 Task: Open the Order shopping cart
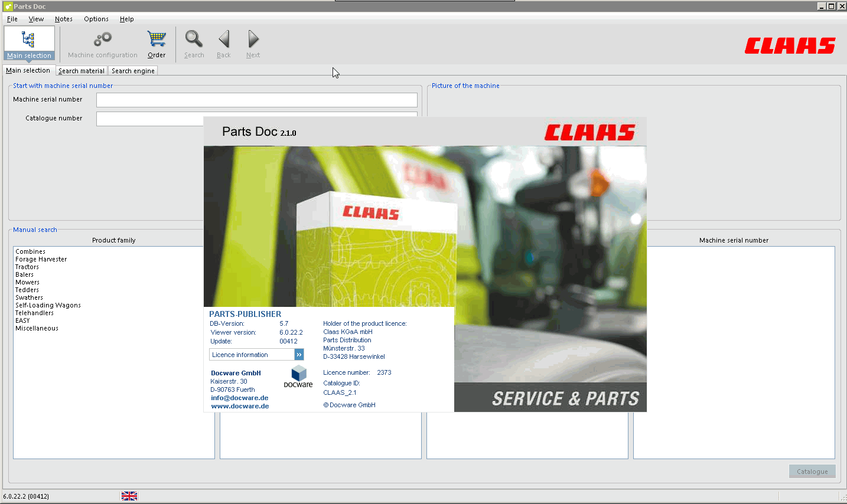click(x=156, y=43)
